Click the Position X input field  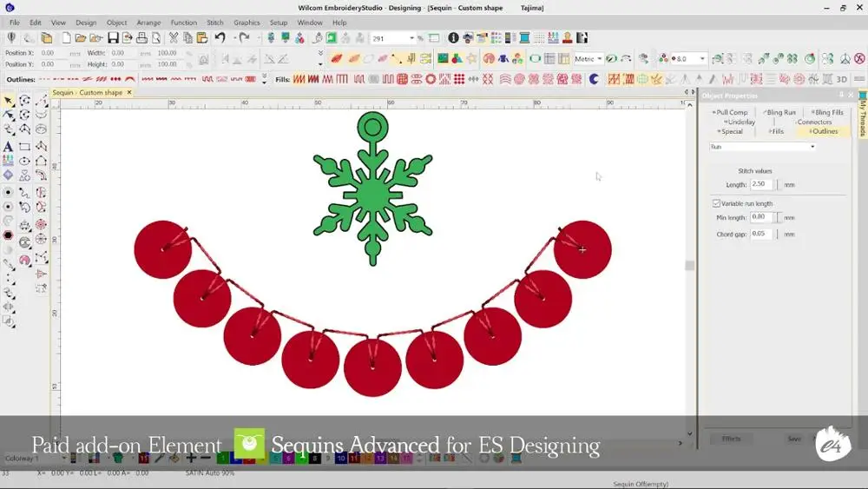point(53,53)
